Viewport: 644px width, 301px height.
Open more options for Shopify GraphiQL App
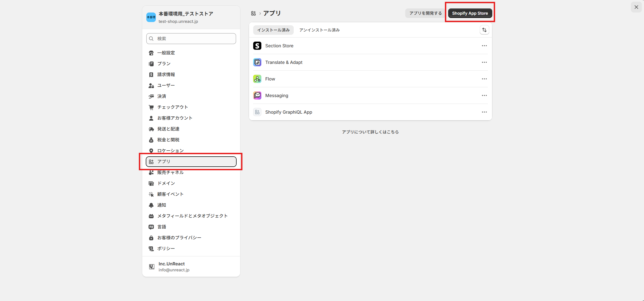point(484,112)
